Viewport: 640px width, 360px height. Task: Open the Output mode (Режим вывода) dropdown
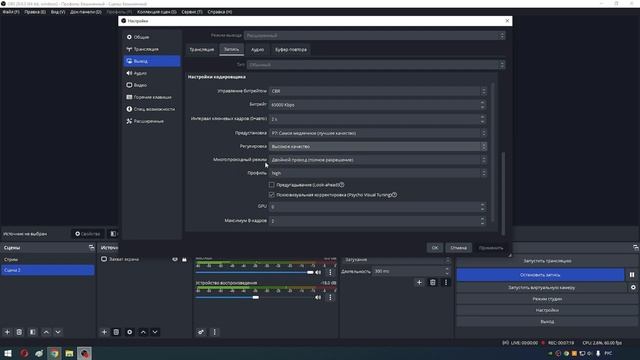click(x=374, y=36)
